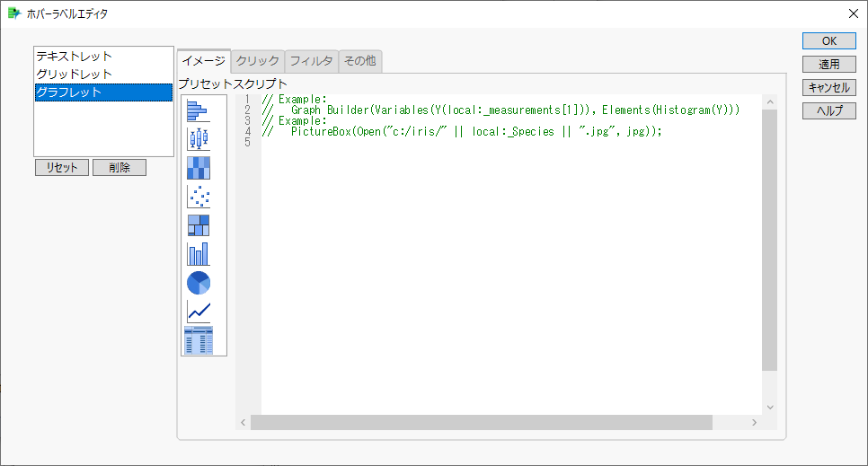This screenshot has height=466, width=868.
Task: Click the 削除 button
Action: click(x=119, y=168)
